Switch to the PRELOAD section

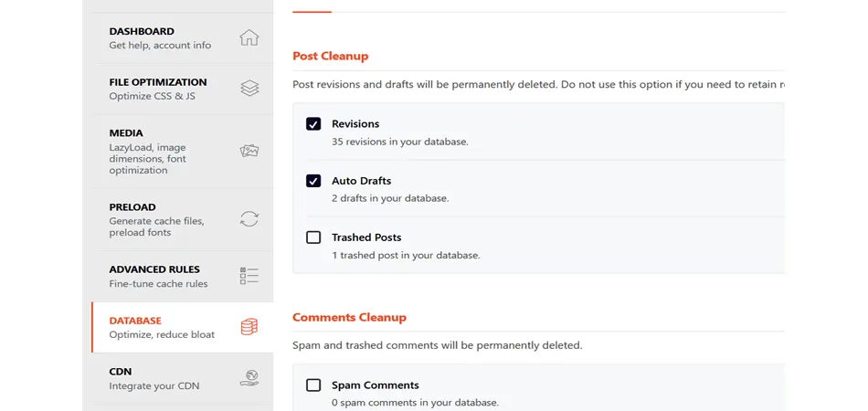point(183,219)
